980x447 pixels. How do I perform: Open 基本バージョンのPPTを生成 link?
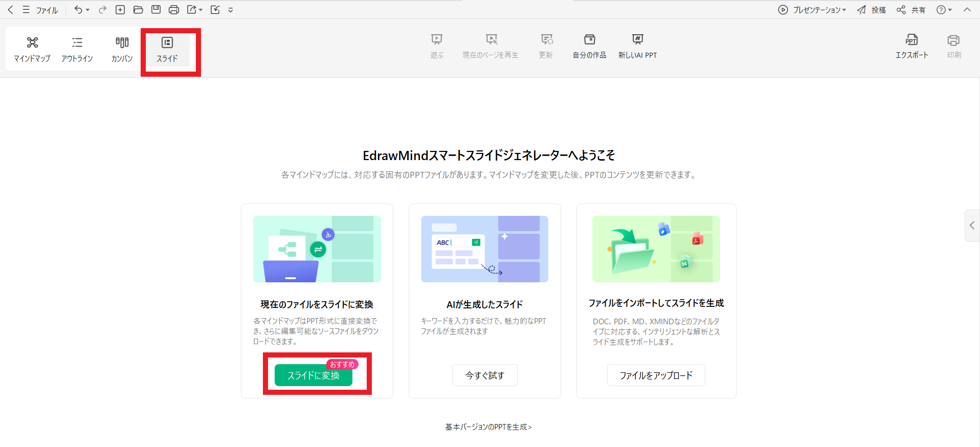tap(488, 427)
